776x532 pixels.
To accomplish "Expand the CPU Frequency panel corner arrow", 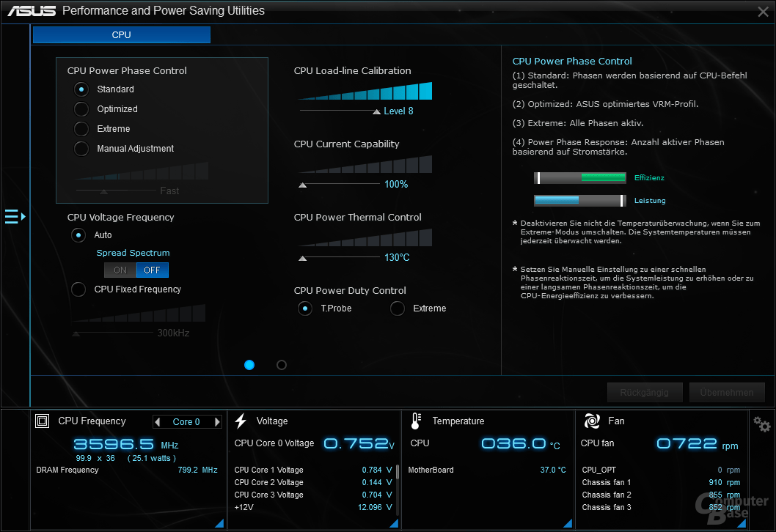I will click(x=219, y=523).
